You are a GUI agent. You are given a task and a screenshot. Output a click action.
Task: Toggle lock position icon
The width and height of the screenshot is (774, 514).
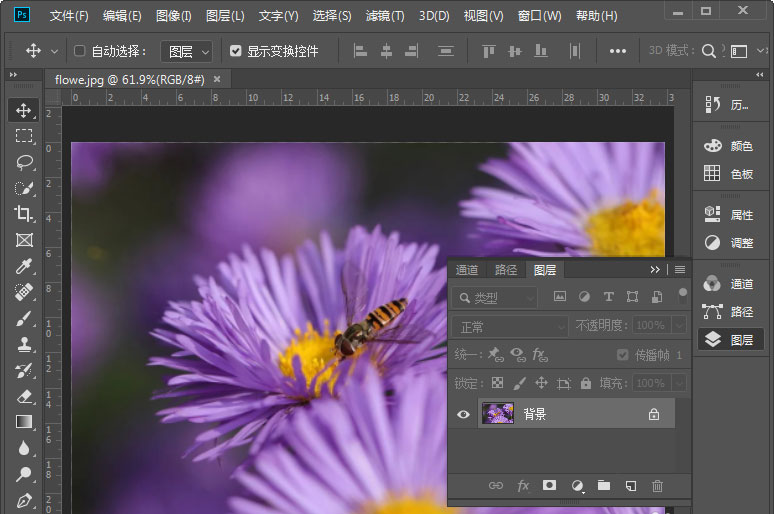tap(542, 383)
